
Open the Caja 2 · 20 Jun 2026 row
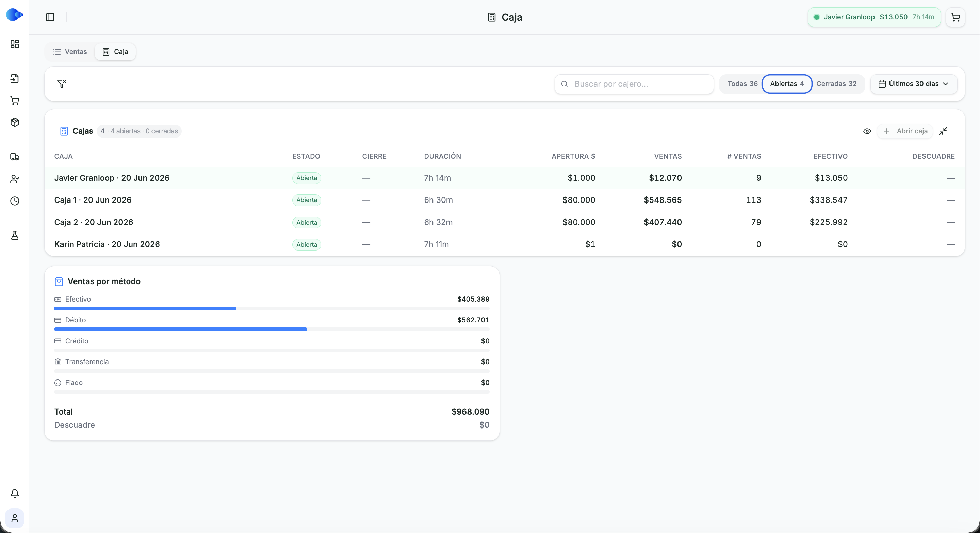point(504,222)
